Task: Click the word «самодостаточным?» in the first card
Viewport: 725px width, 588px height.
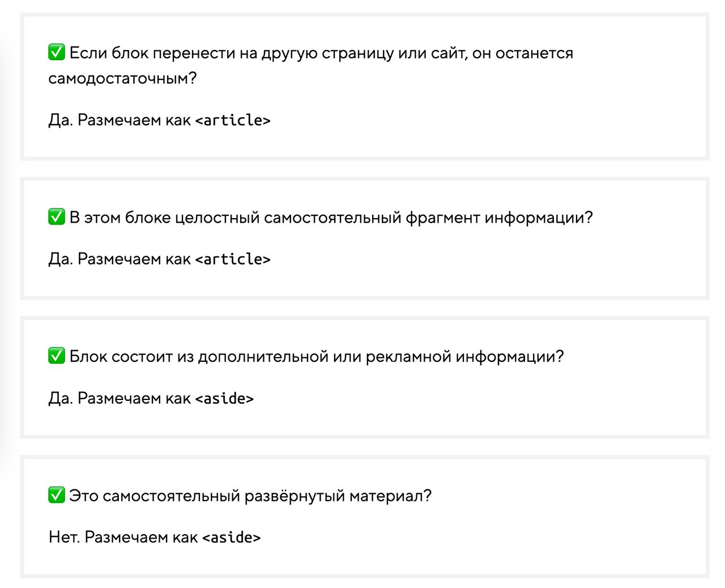Action: pyautogui.click(x=122, y=78)
